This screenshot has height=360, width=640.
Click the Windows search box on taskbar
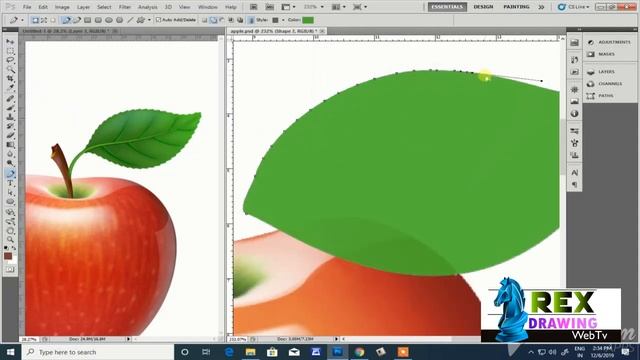click(97, 352)
